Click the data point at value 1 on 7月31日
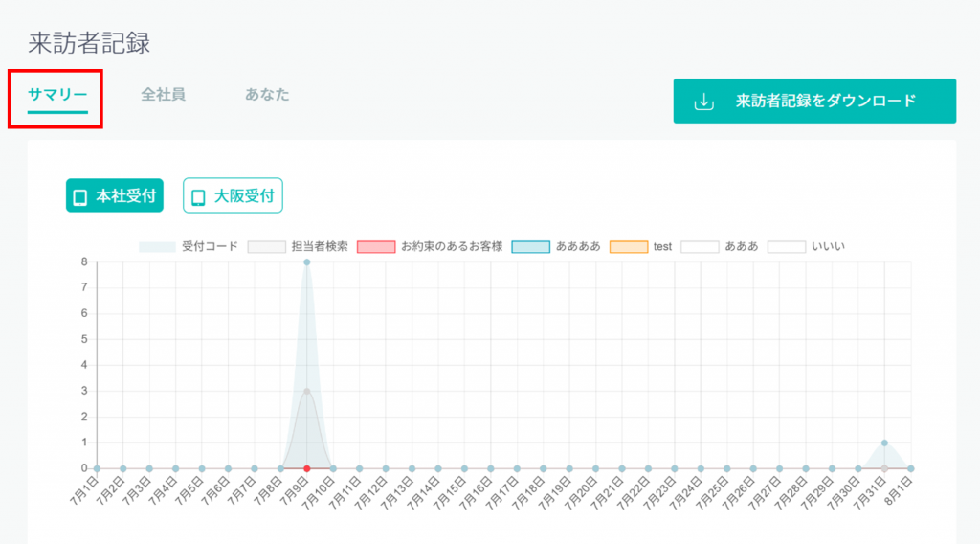Viewport: 980px width, 544px height. coord(885,442)
